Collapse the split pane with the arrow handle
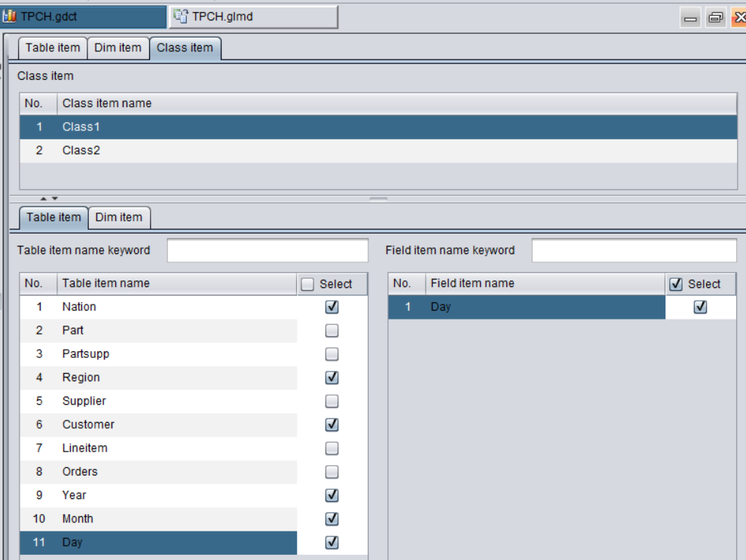Screen dimensions: 746x560 tap(44, 199)
